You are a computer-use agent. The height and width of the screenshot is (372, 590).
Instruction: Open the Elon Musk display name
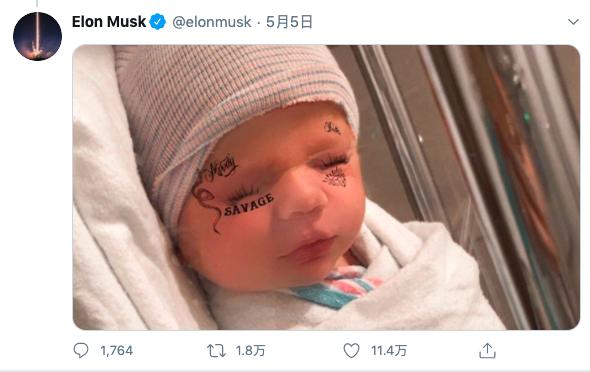pyautogui.click(x=109, y=22)
